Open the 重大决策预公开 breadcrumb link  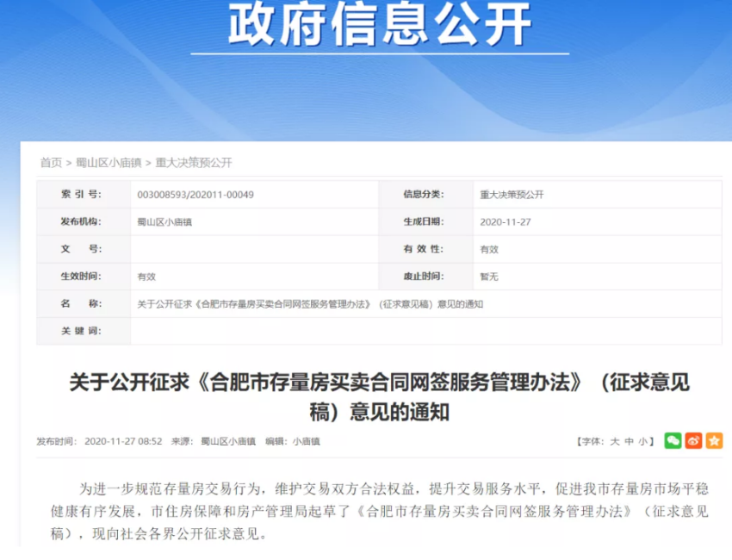pyautogui.click(x=193, y=163)
